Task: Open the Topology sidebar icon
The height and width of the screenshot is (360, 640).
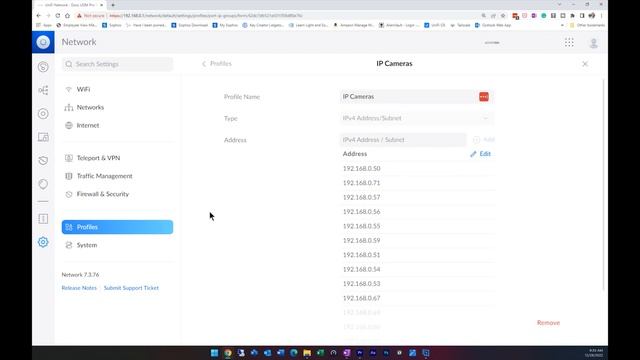Action: pos(43,90)
